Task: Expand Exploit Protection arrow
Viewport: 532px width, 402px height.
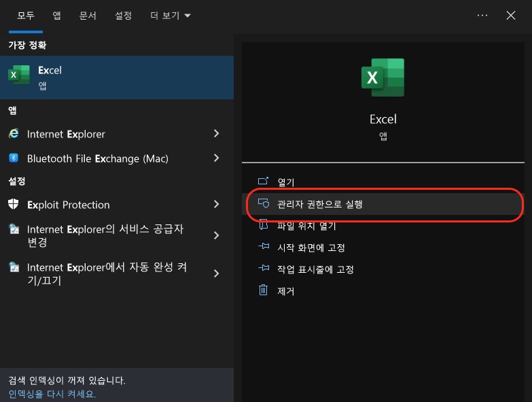Action: (217, 204)
